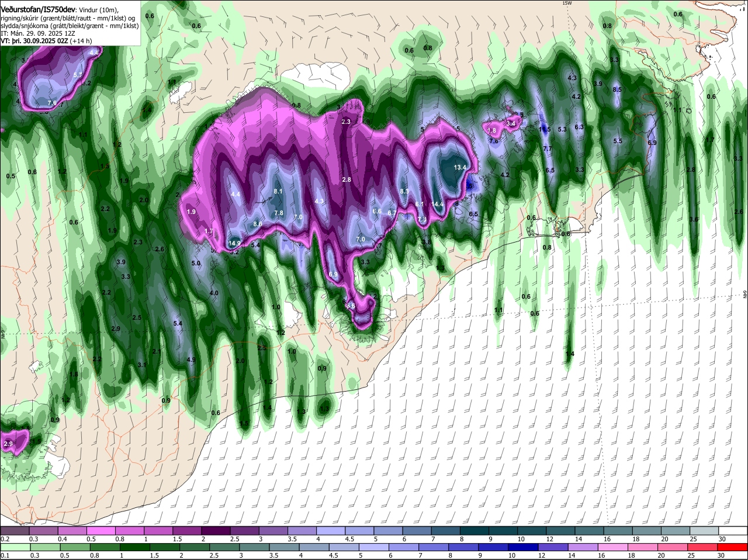Click the 3.6 value near the east edge
Screen dimensions: 748x560
[694, 219]
